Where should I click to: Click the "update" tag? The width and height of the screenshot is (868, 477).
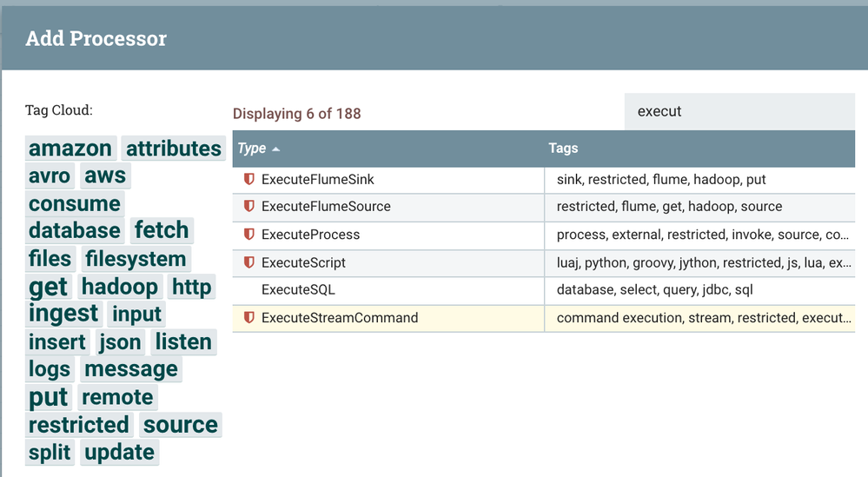click(120, 453)
